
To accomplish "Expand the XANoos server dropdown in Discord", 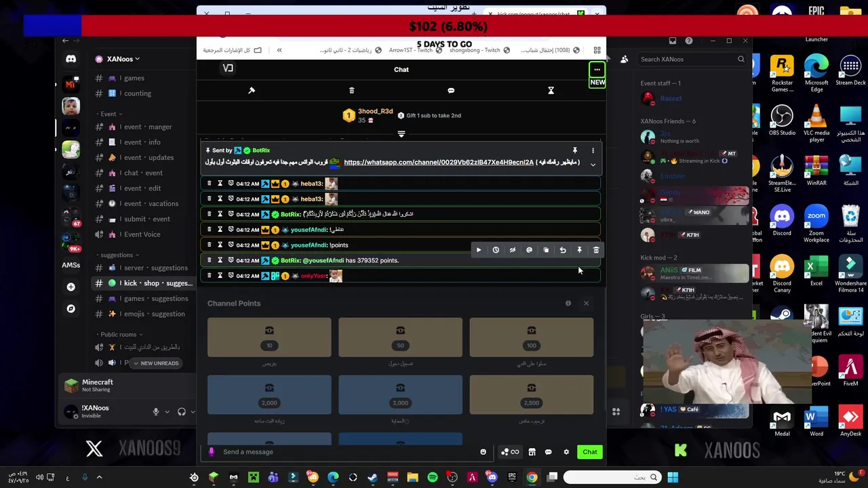I will click(123, 59).
